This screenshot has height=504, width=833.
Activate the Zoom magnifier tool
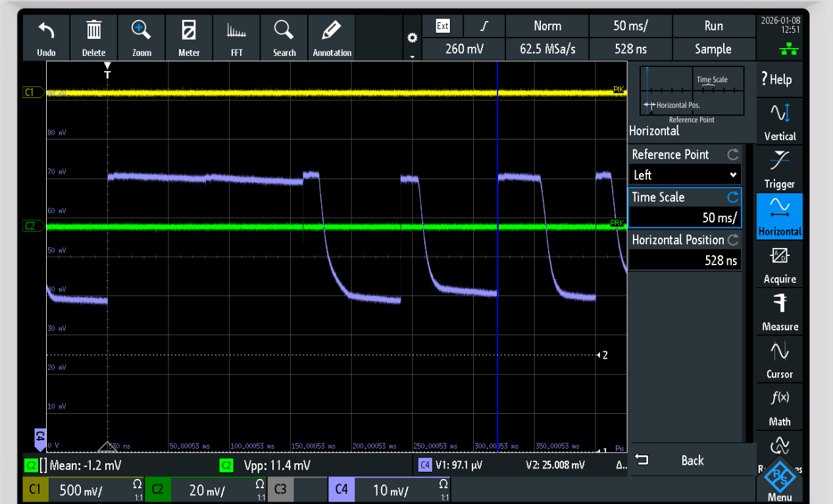pos(141,31)
